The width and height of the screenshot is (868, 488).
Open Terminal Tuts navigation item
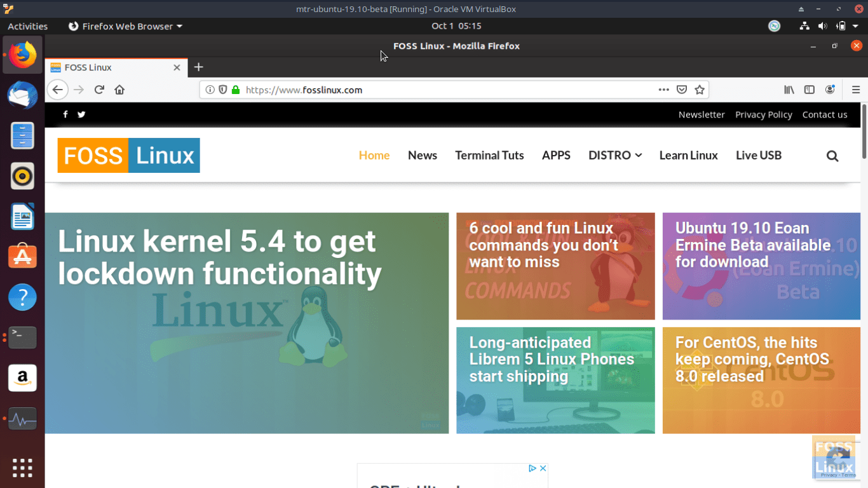click(x=489, y=155)
